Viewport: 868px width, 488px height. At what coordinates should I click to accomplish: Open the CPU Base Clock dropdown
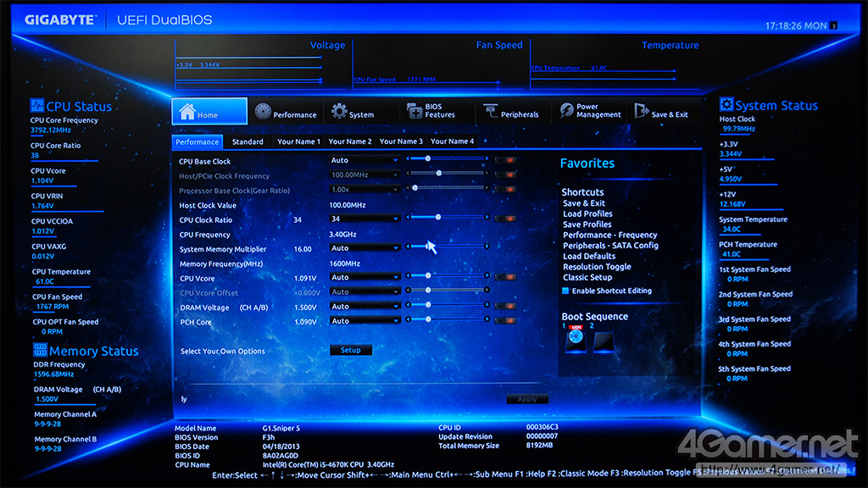pyautogui.click(x=364, y=160)
